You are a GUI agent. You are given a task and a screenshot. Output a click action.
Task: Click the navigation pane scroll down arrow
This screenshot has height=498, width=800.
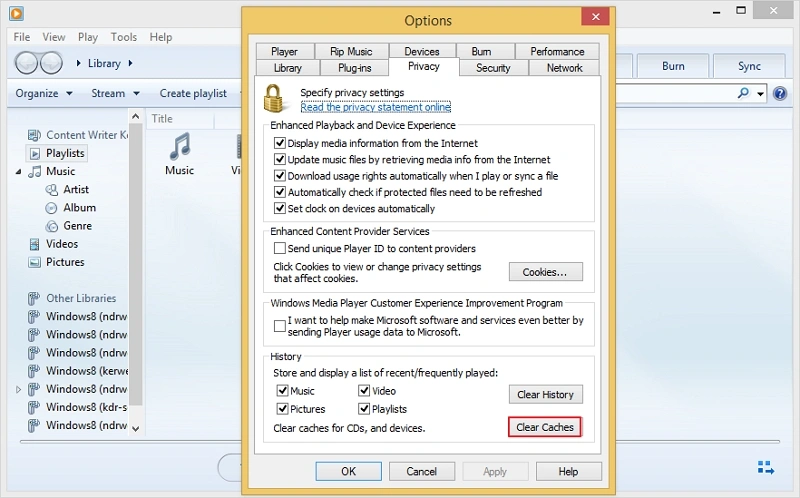point(135,429)
